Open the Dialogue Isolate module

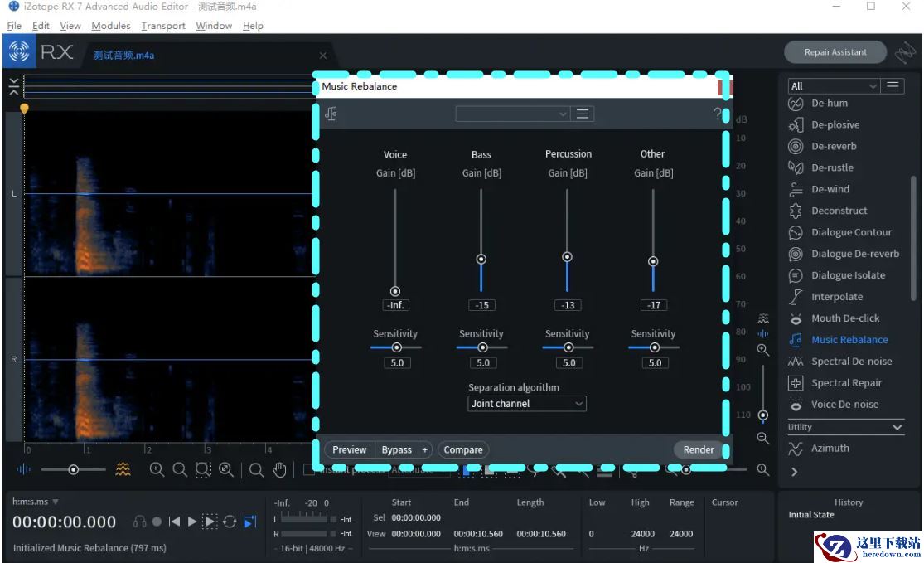coord(848,275)
